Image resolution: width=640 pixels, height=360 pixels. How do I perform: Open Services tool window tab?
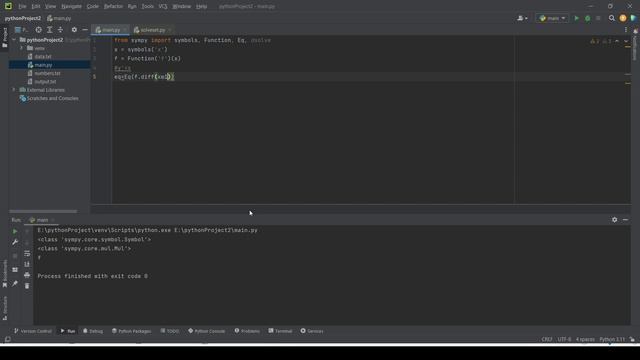pos(312,331)
